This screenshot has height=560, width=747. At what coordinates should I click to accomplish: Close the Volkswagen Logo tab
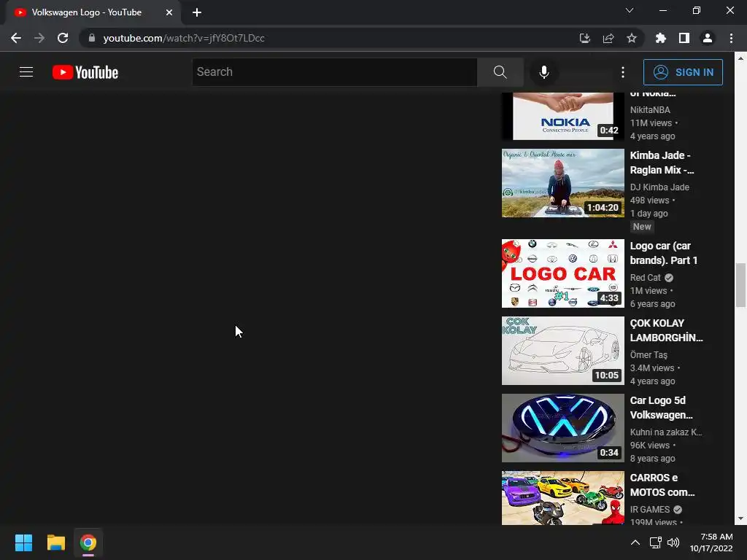click(x=169, y=12)
